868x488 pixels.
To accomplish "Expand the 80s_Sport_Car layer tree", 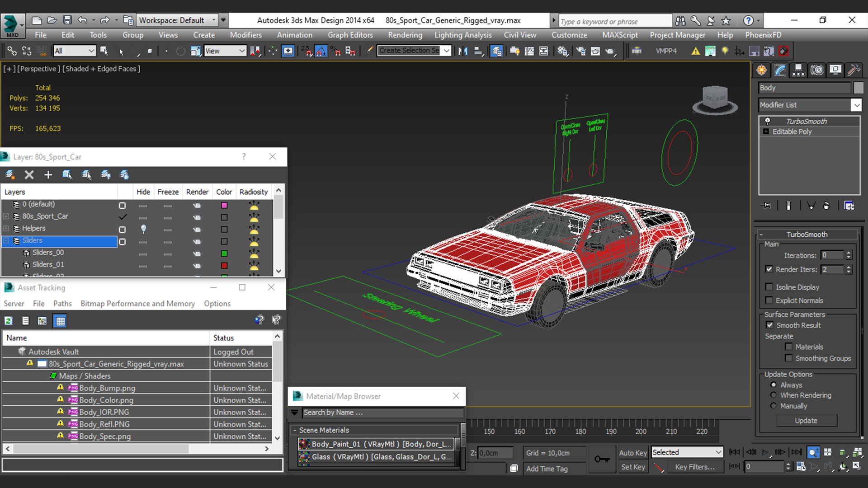I will coord(6,216).
